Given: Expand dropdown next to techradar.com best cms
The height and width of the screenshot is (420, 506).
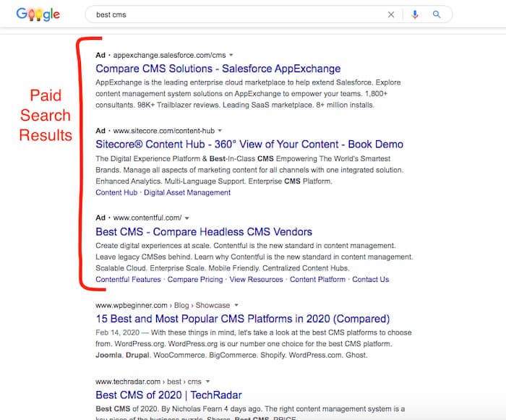Looking at the screenshot, I should (208, 382).
